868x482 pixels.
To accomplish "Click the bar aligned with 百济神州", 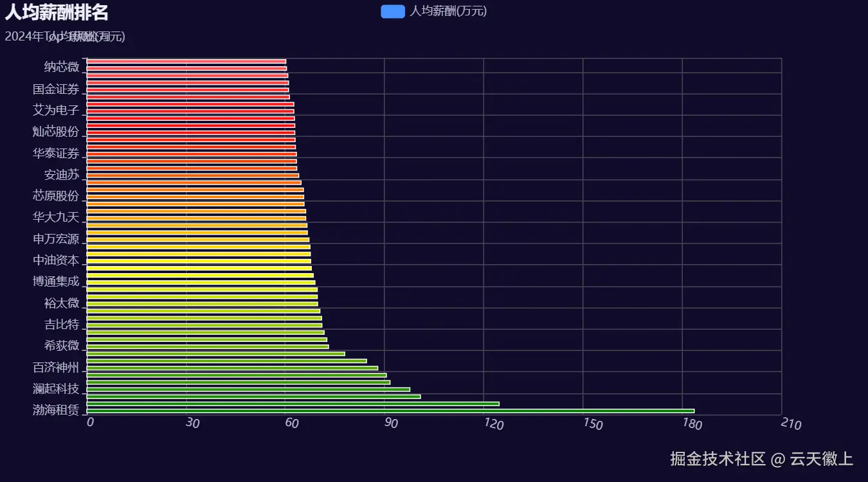I will click(x=232, y=368).
